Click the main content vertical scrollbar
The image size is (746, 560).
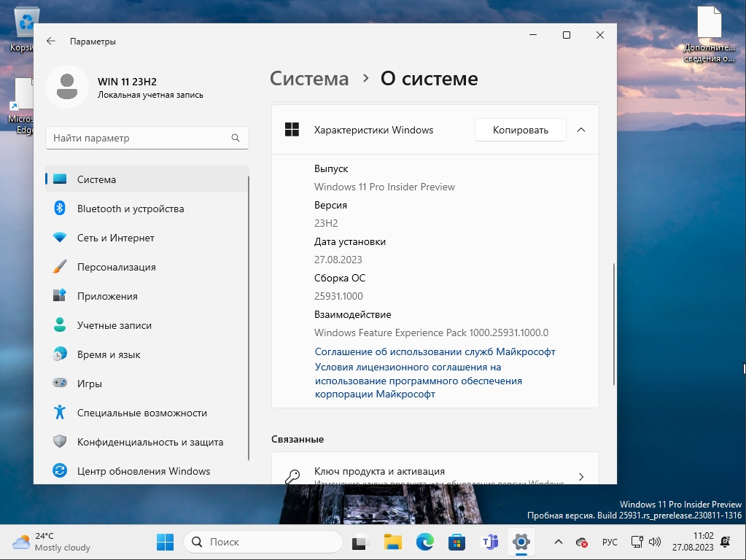tap(614, 324)
